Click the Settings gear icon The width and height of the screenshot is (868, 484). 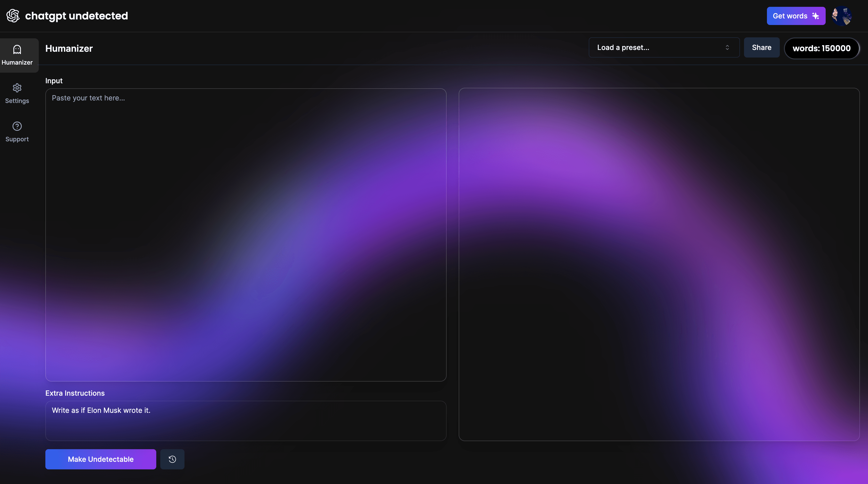tap(17, 88)
